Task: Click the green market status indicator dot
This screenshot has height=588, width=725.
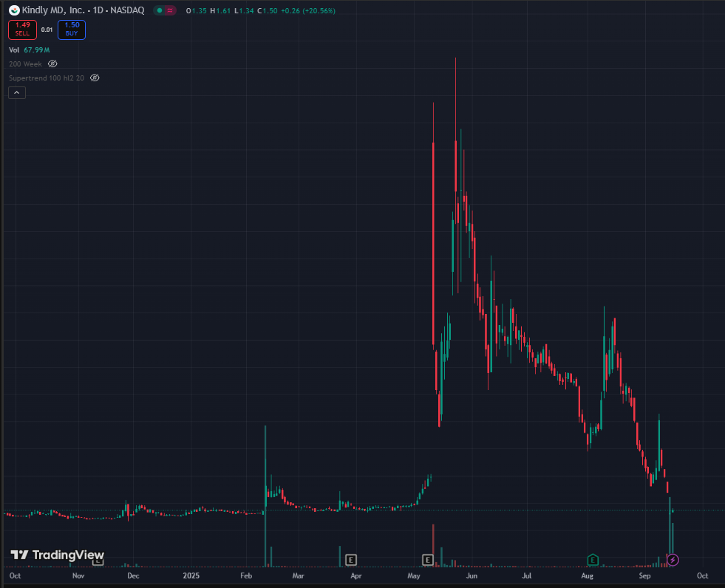Action: click(160, 11)
